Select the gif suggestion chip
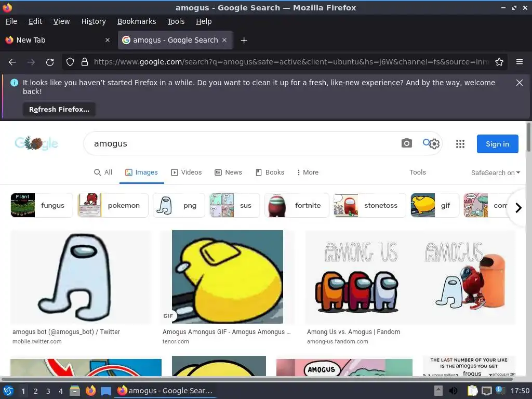 point(435,205)
